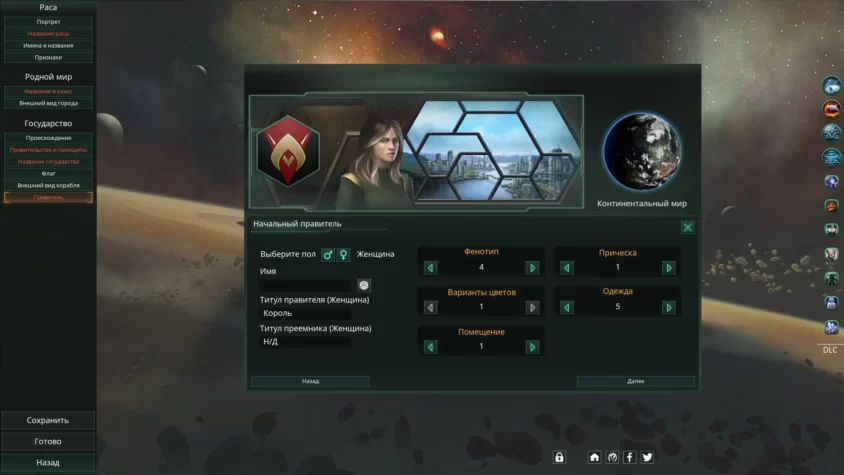Previous Варианты цветов arrow
Image resolution: width=844 pixels, height=475 pixels.
pyautogui.click(x=431, y=308)
